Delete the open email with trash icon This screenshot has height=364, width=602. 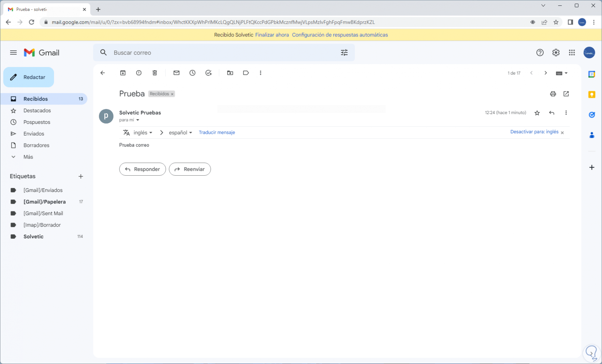[x=155, y=73]
